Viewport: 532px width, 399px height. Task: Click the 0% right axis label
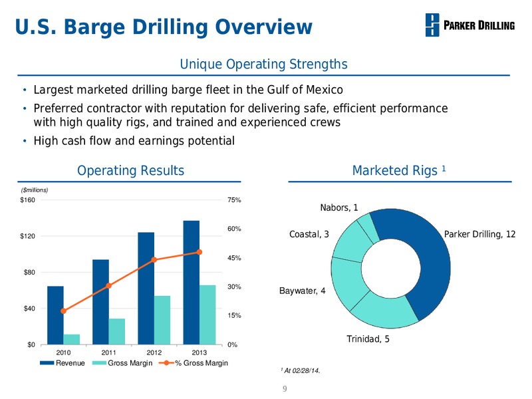click(232, 344)
